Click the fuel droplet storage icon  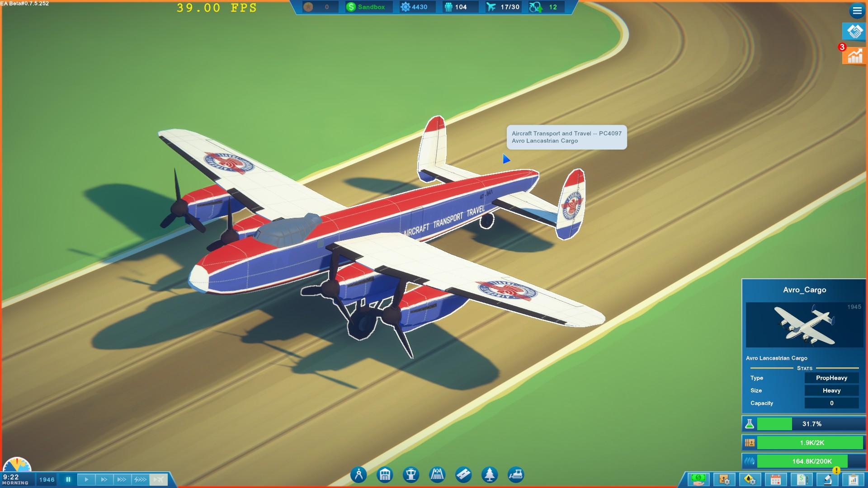[x=750, y=461]
